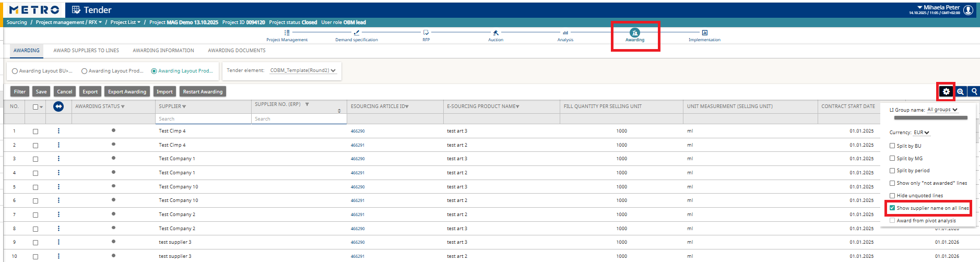Image resolution: width=980 pixels, height=262 pixels.
Task: Open row 8 three-dot actions menu
Action: [58, 229]
